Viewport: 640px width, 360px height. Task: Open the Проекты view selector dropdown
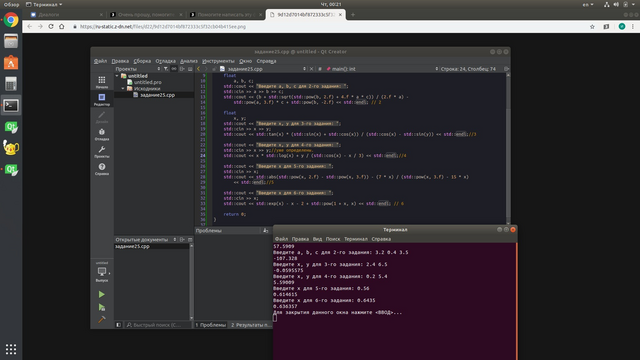tap(138, 69)
